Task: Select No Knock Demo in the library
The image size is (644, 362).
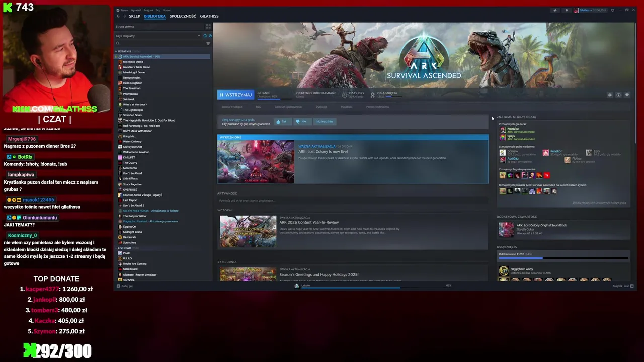Action: [x=133, y=62]
